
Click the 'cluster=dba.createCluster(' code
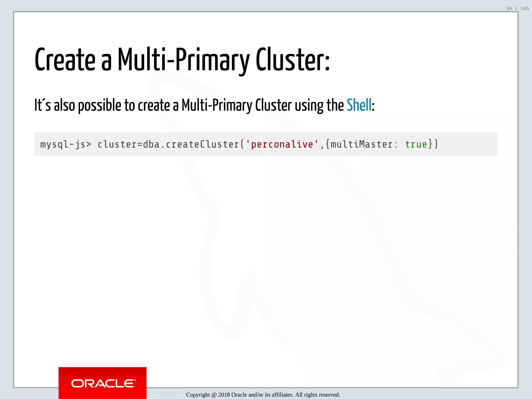coord(171,144)
